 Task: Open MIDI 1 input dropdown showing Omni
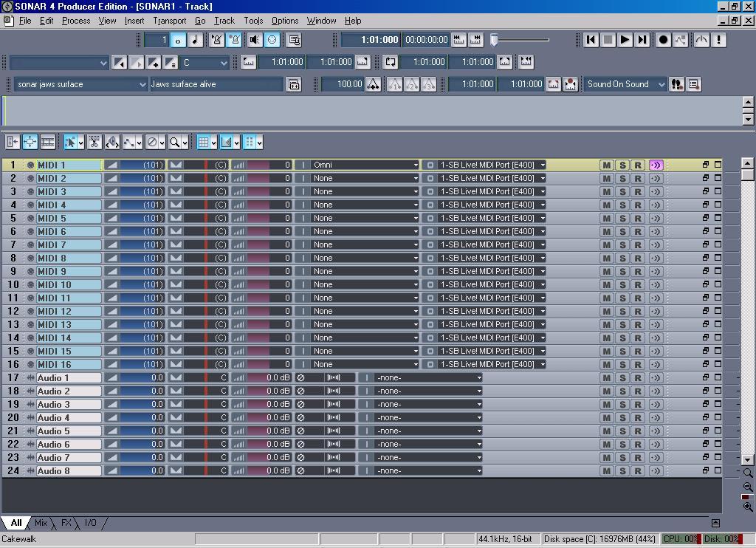tap(365, 165)
